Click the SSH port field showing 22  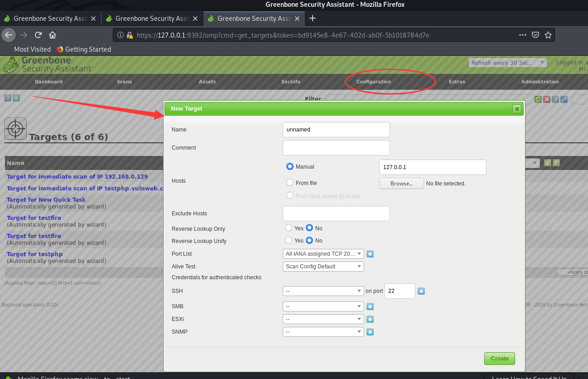[400, 291]
